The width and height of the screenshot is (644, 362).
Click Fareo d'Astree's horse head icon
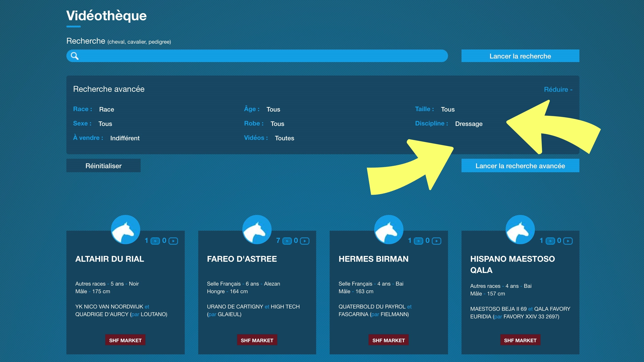point(257,229)
